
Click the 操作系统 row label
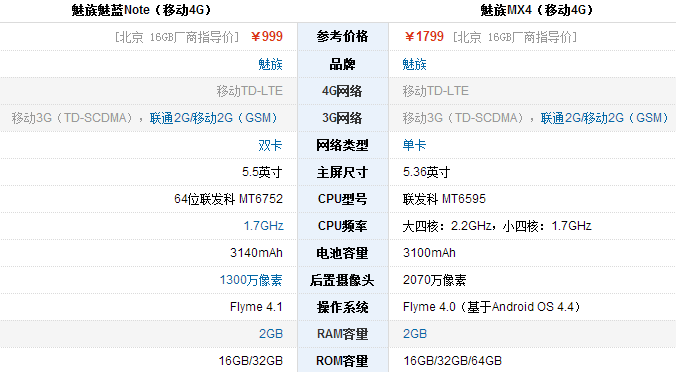coord(342,307)
